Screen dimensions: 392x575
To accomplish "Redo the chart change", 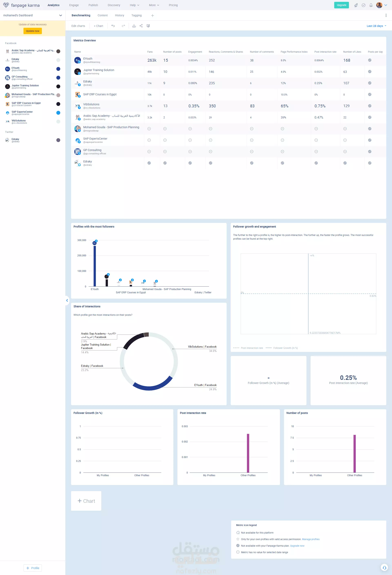I will (123, 26).
